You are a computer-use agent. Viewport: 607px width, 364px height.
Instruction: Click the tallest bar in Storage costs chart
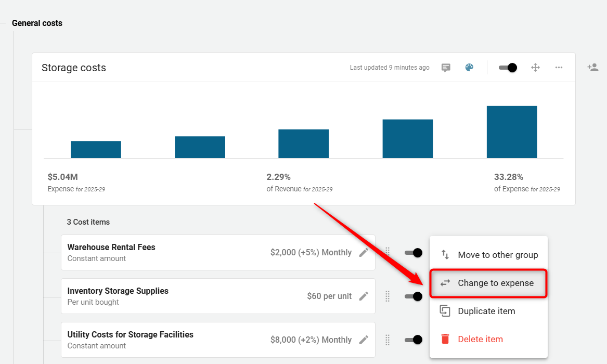coord(512,132)
